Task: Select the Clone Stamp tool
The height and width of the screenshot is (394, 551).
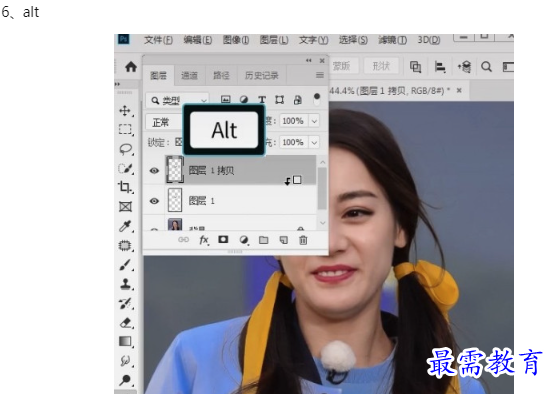Action: [125, 284]
